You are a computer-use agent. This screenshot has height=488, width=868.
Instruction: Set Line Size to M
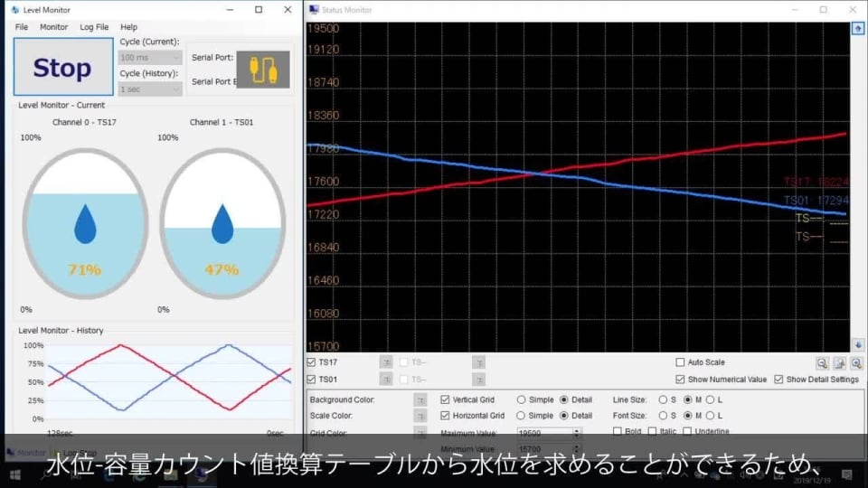687,399
